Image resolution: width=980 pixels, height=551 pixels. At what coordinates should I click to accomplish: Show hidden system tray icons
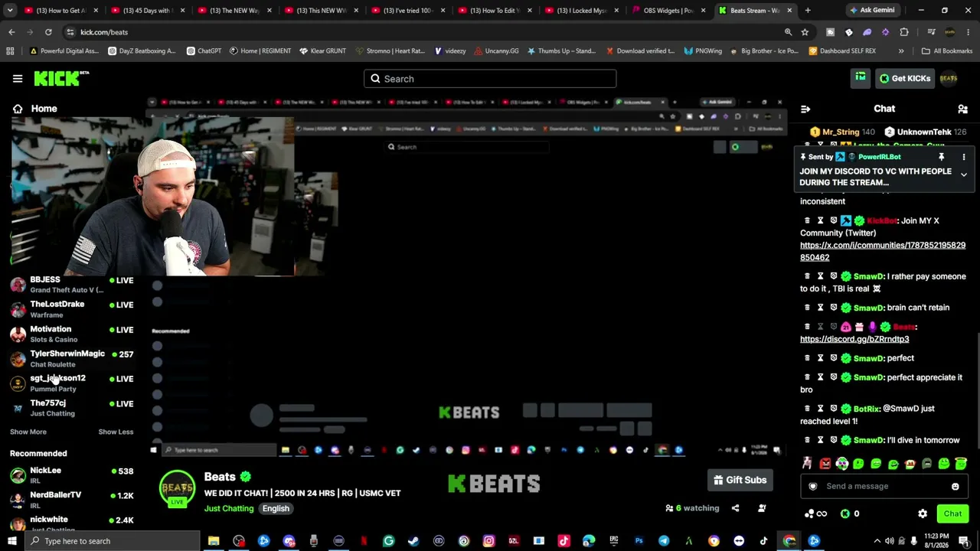[x=877, y=541]
